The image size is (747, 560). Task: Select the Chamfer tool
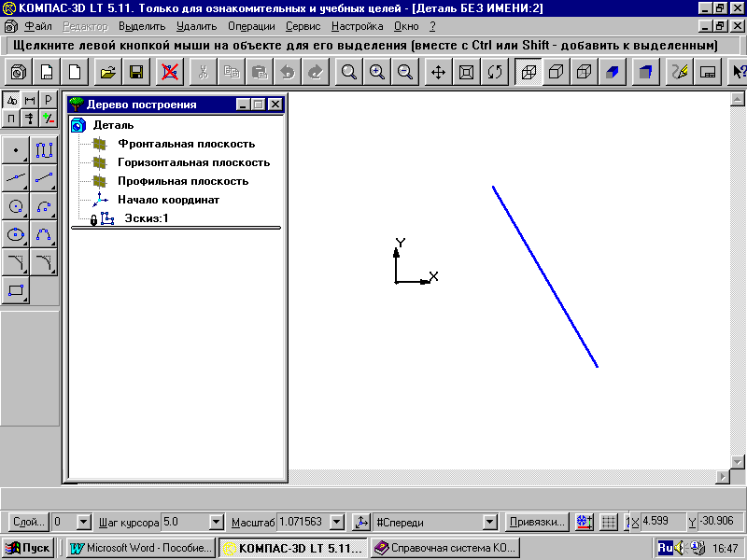16,262
